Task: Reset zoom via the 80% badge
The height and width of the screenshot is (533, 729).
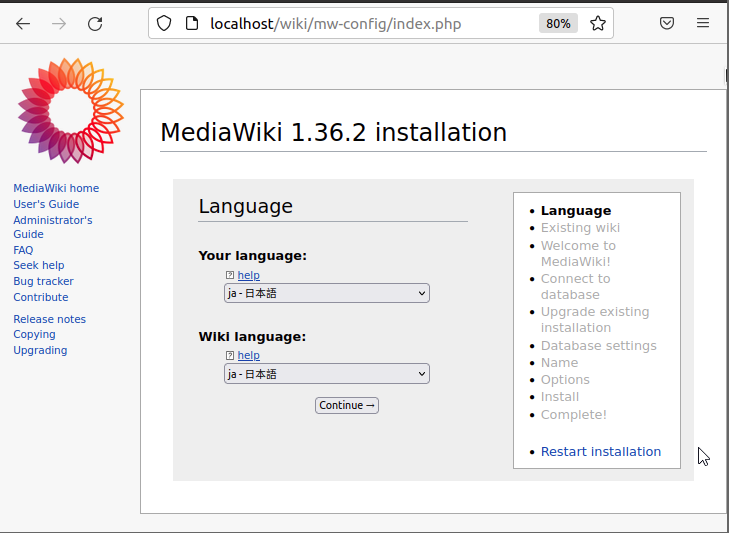Action: (558, 23)
